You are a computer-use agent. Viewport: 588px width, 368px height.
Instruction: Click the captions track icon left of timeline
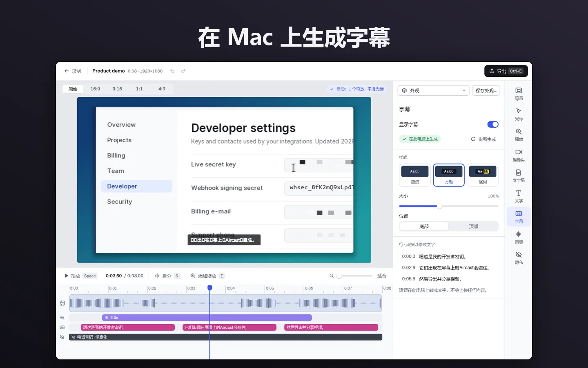[x=62, y=328]
